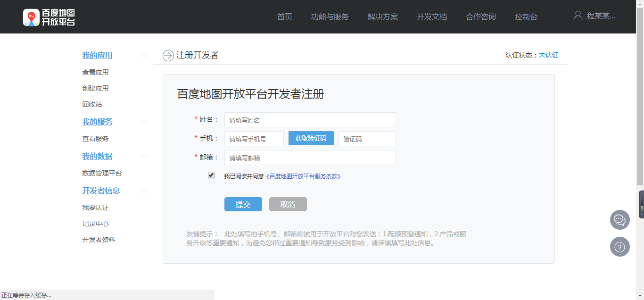
Task: Open the online chat bubble icon
Action: 620,220
